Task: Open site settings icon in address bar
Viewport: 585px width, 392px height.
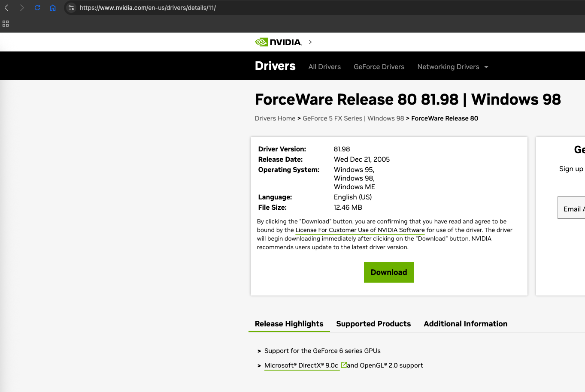Action: 71,8
